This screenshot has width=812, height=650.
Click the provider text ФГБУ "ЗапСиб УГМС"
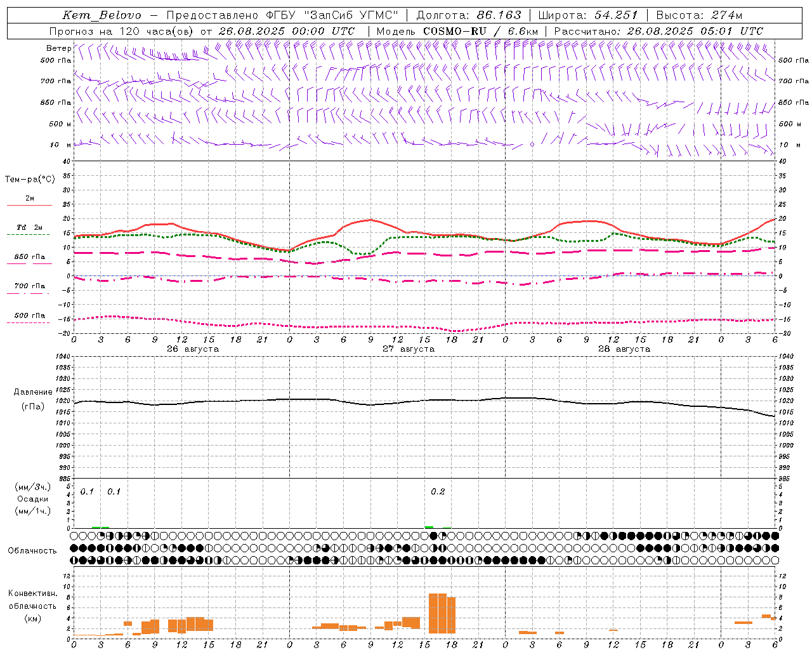tap(334, 15)
